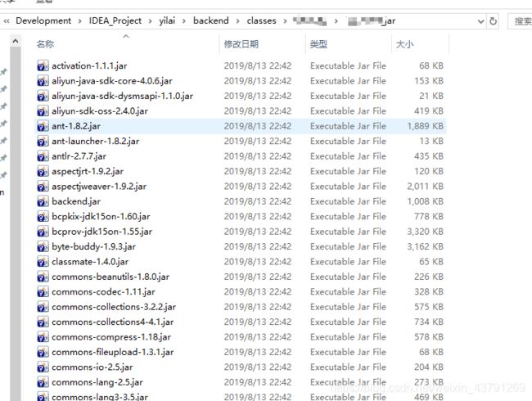Screen dimensions: 532x401
Task: Click the jar icon of bcpkix-jdk15on-1.60.jar
Action: tap(43, 216)
